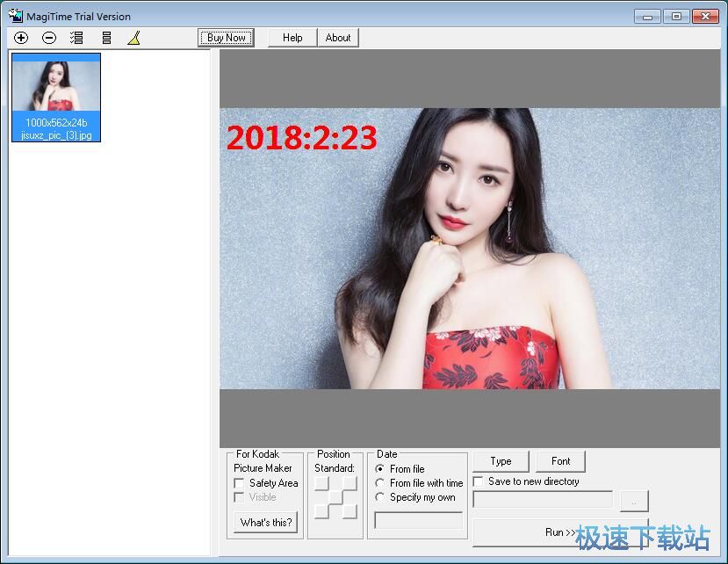Open the Help button in toolbar
This screenshot has height=564, width=728.
[292, 38]
